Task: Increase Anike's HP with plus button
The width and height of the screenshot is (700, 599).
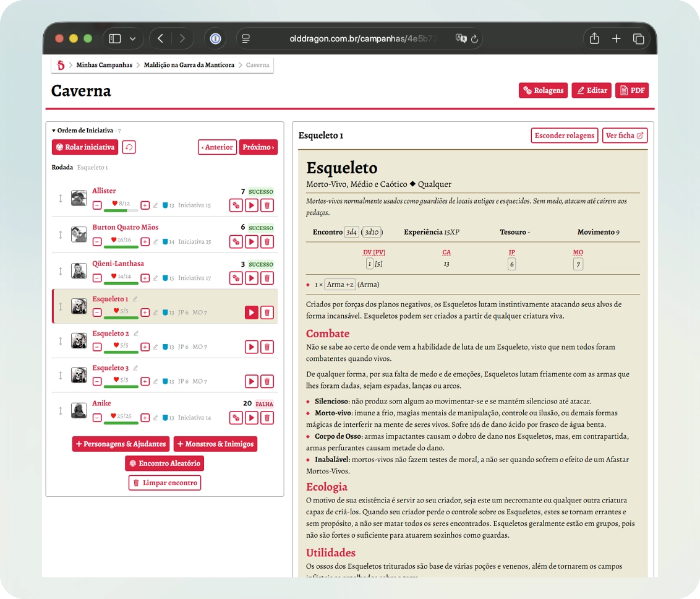Action: tap(145, 418)
